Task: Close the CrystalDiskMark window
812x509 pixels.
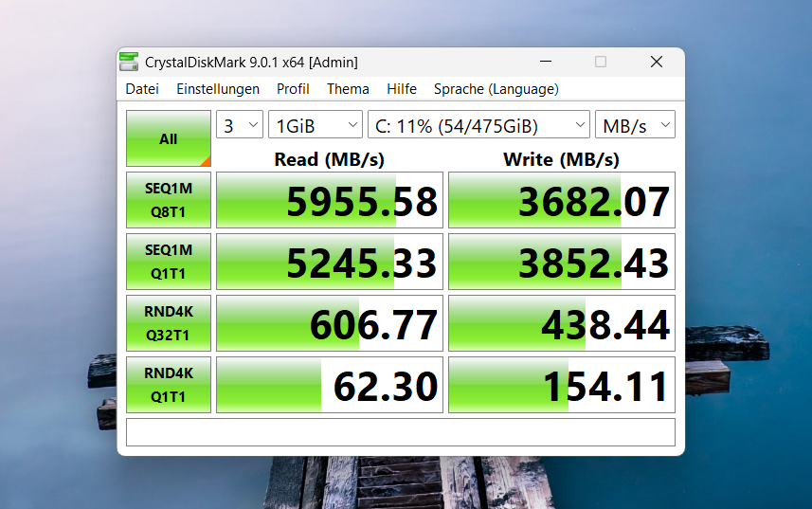Action: (656, 62)
